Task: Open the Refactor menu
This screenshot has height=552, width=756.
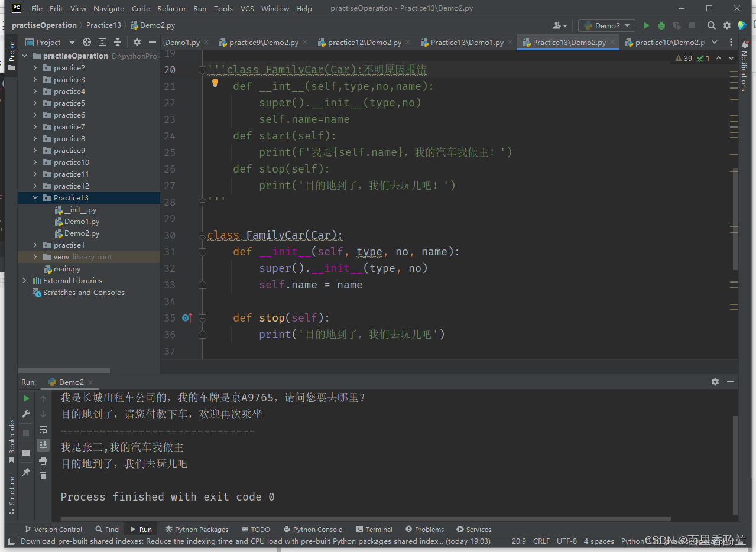Action: click(x=171, y=9)
